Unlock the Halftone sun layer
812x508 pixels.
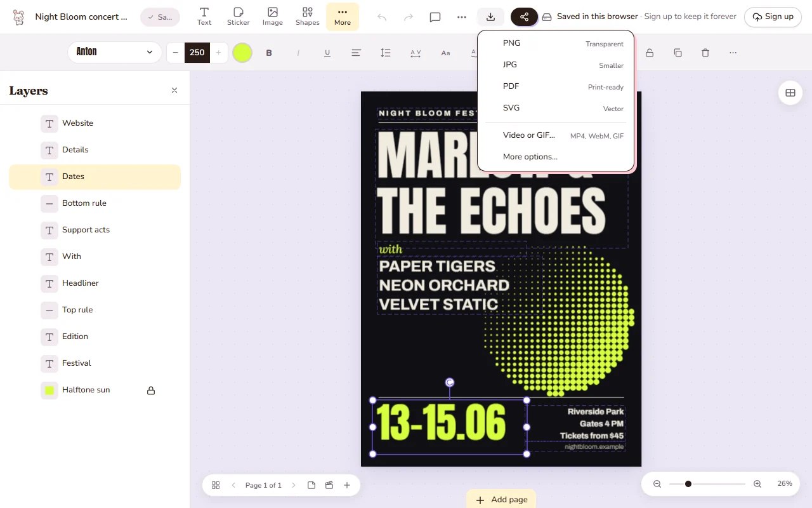coord(151,391)
